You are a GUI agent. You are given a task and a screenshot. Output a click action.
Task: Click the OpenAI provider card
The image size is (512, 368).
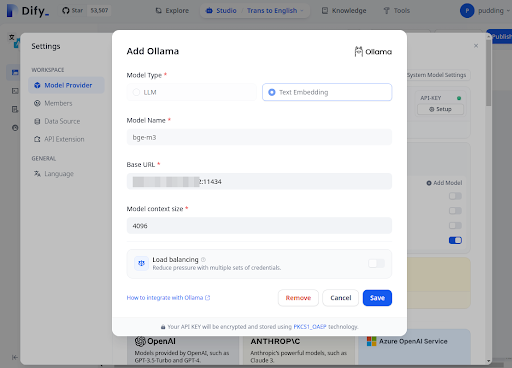183,350
